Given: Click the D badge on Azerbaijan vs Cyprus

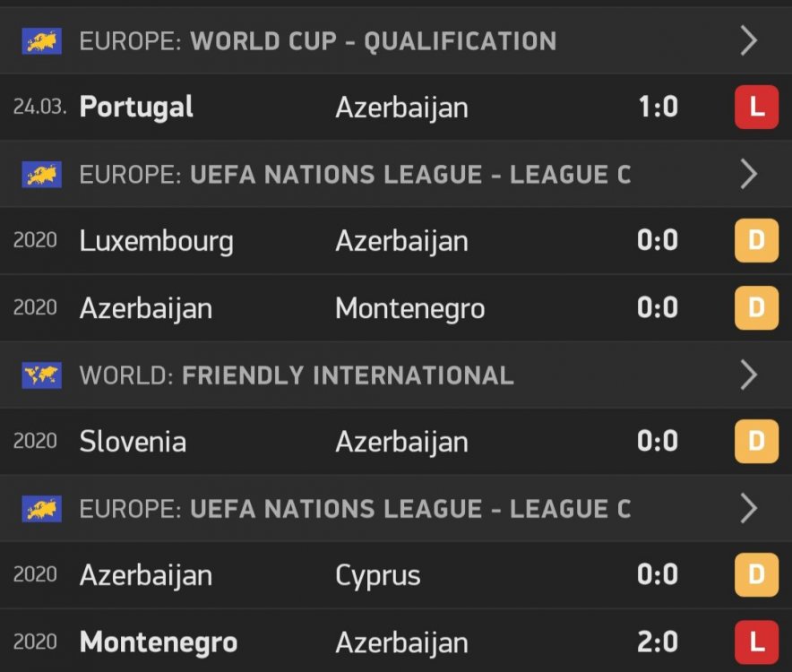Looking at the screenshot, I should click(x=756, y=575).
